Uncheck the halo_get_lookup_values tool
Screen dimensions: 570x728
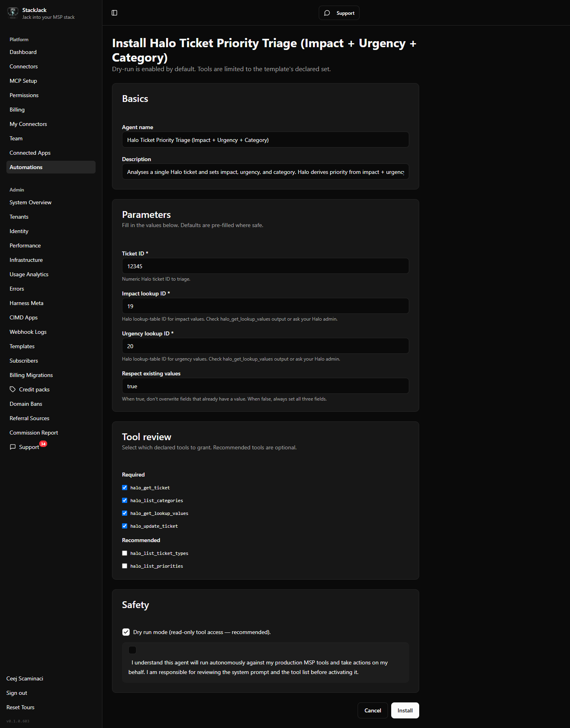(125, 513)
